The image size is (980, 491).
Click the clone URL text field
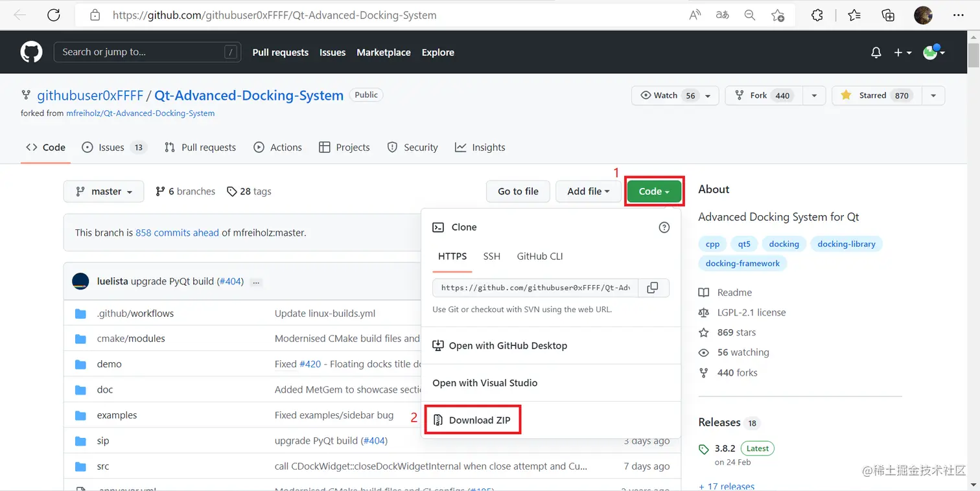point(535,288)
